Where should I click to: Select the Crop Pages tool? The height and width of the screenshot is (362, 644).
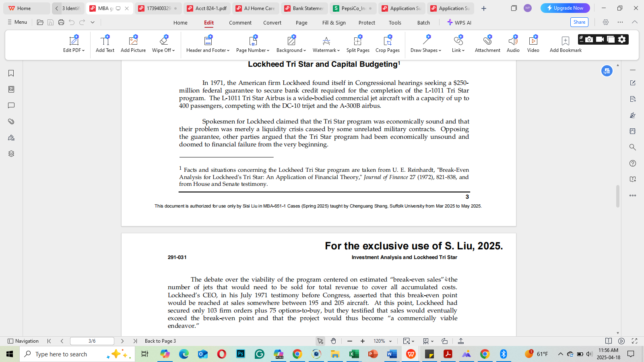[x=387, y=43]
